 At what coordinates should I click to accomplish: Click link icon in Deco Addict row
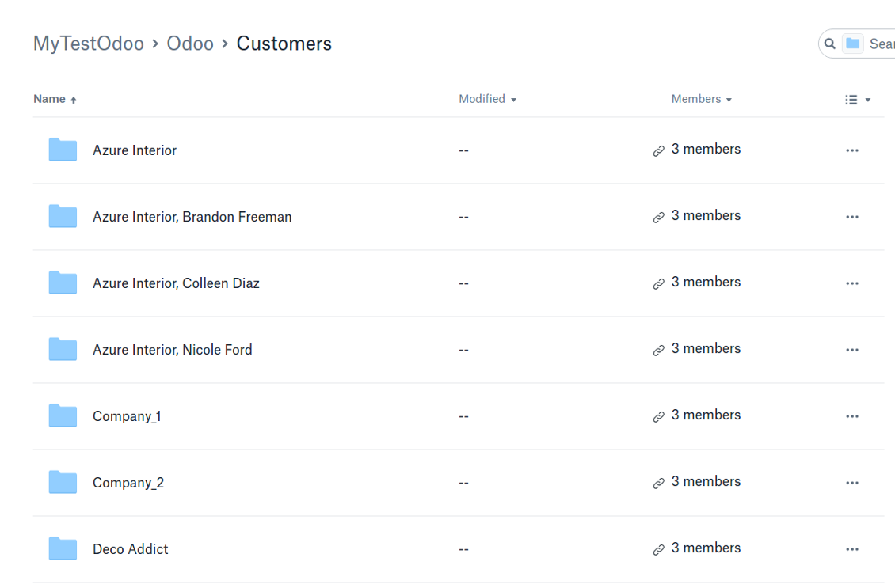tap(658, 549)
